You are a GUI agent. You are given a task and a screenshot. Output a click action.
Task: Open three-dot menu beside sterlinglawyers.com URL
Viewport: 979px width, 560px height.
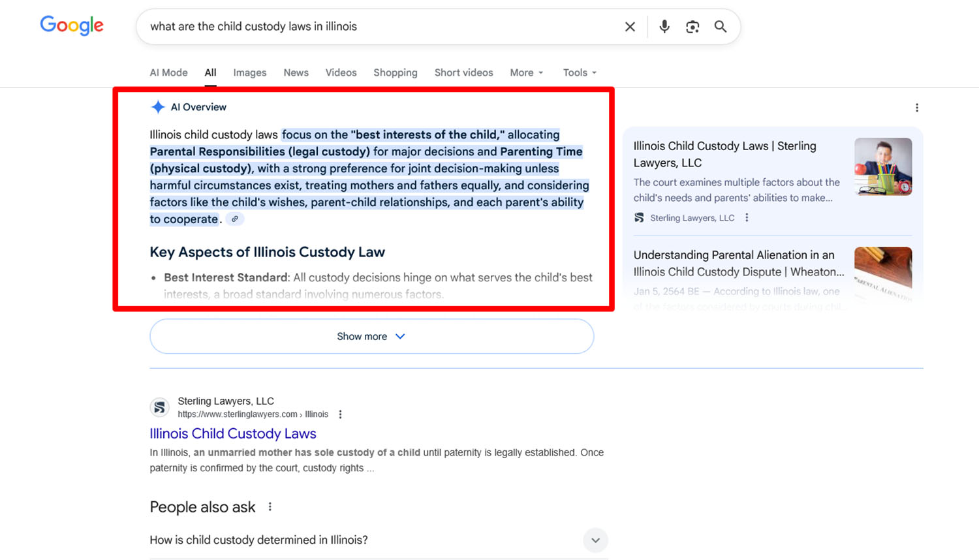(x=340, y=414)
